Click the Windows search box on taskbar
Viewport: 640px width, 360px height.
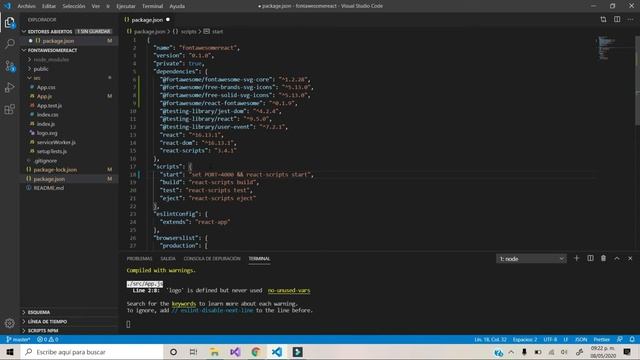[91, 352]
